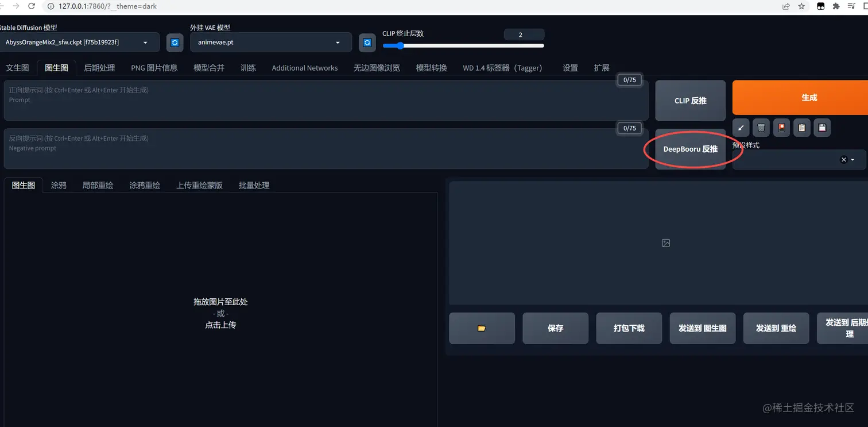This screenshot has width=868, height=427.
Task: Open the 上传重绘蒙版 sub-tab
Action: pyautogui.click(x=199, y=185)
